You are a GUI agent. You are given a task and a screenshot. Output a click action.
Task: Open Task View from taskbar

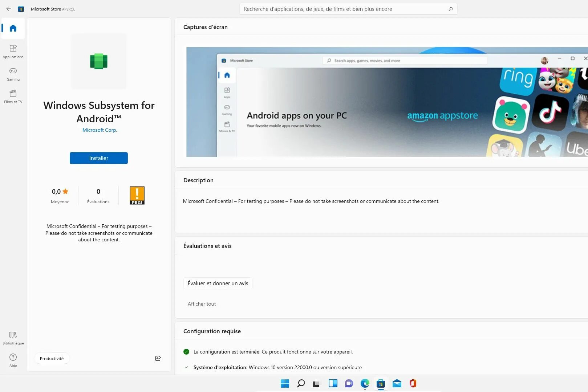pos(317,383)
